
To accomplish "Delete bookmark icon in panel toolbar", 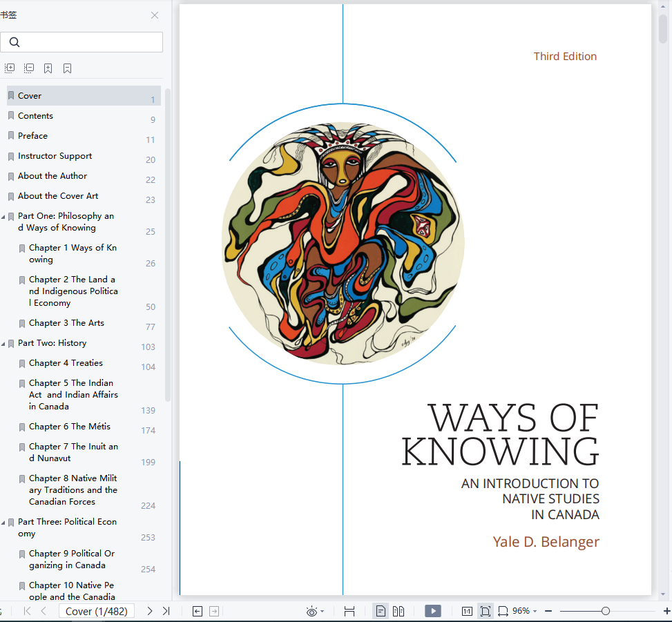I will pyautogui.click(x=67, y=68).
